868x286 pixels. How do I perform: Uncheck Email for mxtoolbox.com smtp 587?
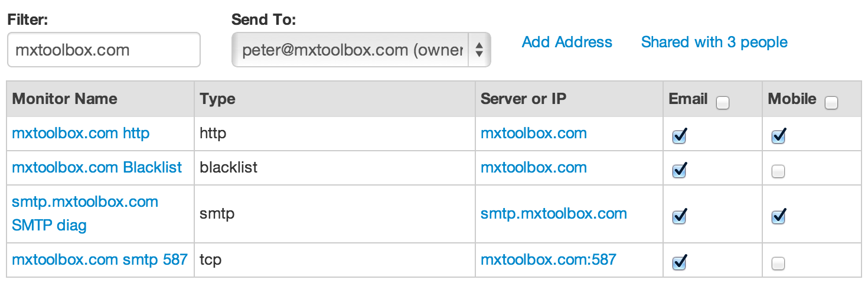click(679, 261)
